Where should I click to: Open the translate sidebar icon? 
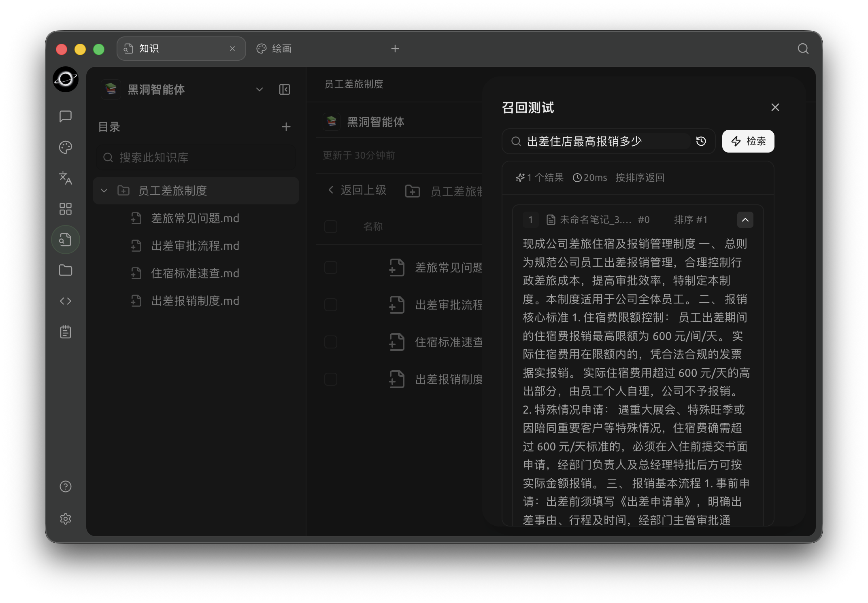pyautogui.click(x=65, y=178)
